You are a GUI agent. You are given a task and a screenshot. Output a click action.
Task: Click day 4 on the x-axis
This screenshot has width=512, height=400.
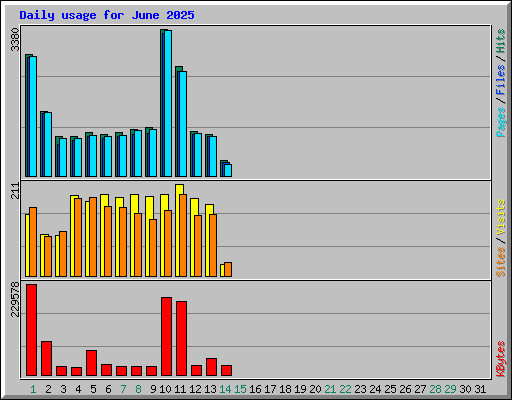click(78, 389)
